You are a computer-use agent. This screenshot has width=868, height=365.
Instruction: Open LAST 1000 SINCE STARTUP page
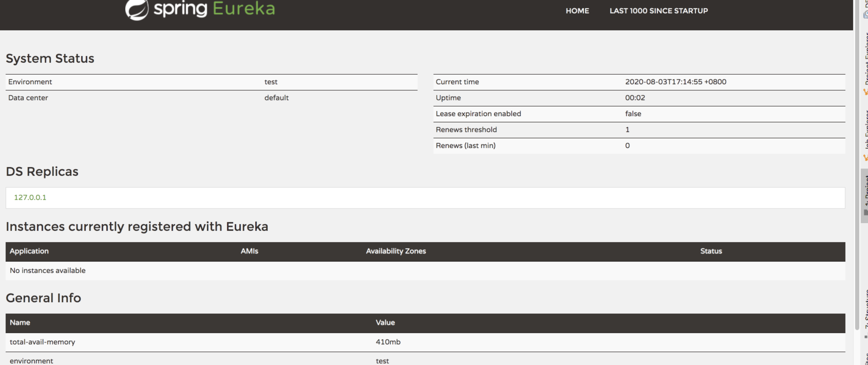(658, 11)
